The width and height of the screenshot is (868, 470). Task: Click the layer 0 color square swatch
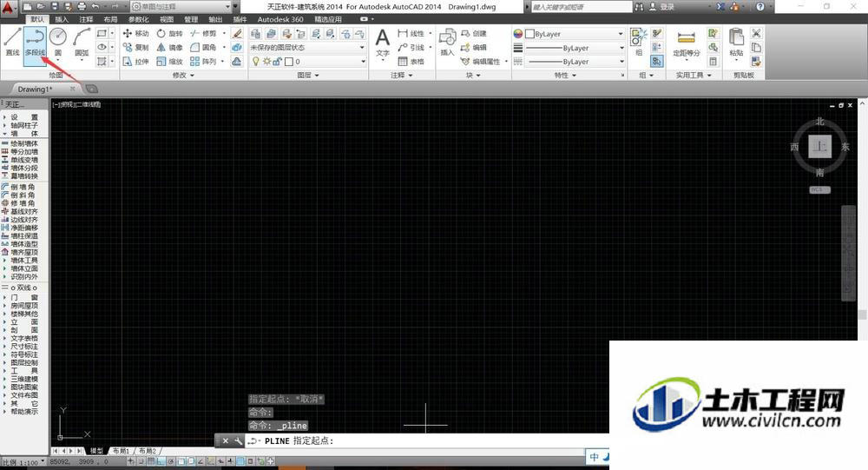(288, 62)
